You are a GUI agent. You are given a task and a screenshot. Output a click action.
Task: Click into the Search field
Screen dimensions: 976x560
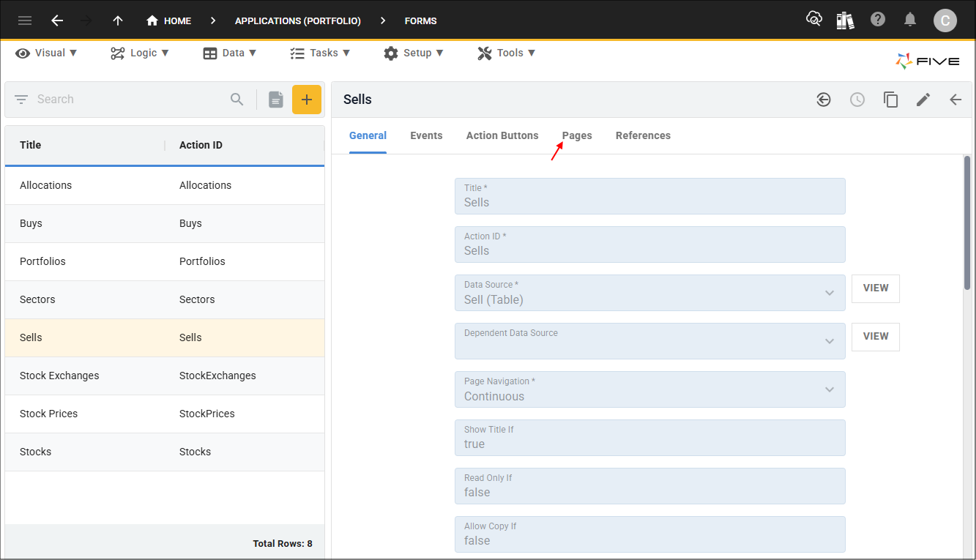[129, 100]
